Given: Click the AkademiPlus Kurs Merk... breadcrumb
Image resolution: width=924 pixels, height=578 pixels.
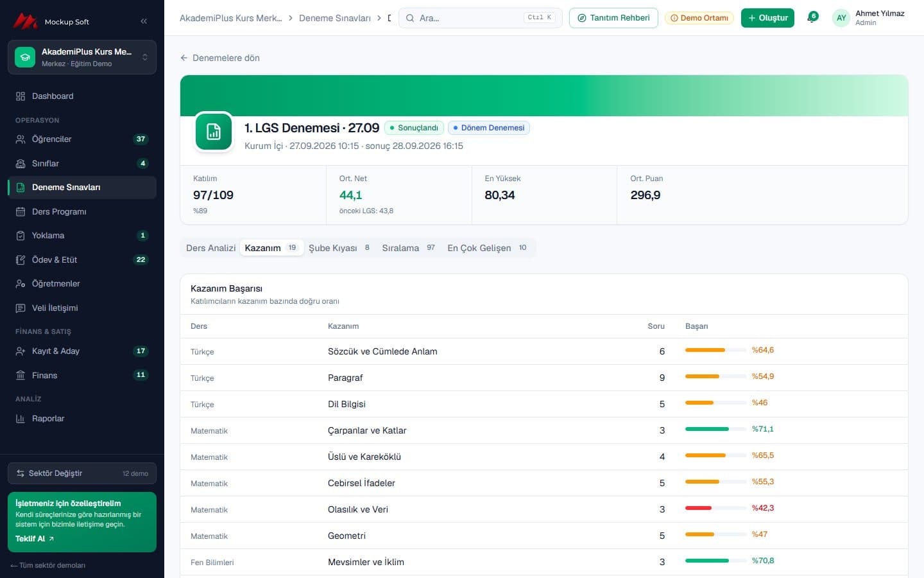Looking at the screenshot, I should [230, 18].
